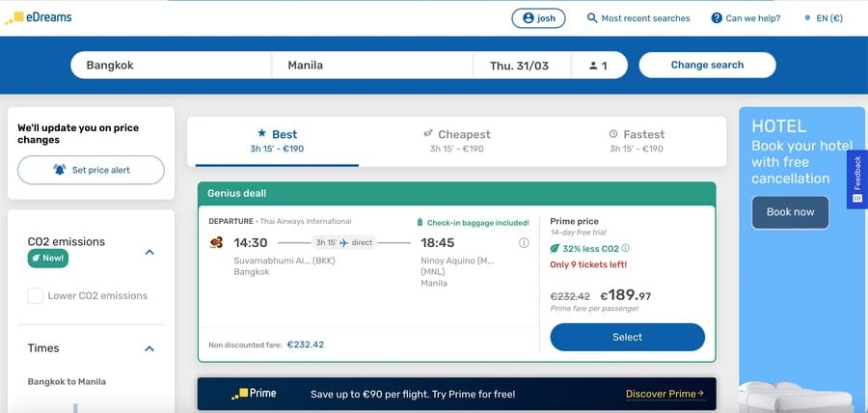Enable the Lower CO2 emissions checkbox
The height and width of the screenshot is (413, 868).
click(x=36, y=295)
